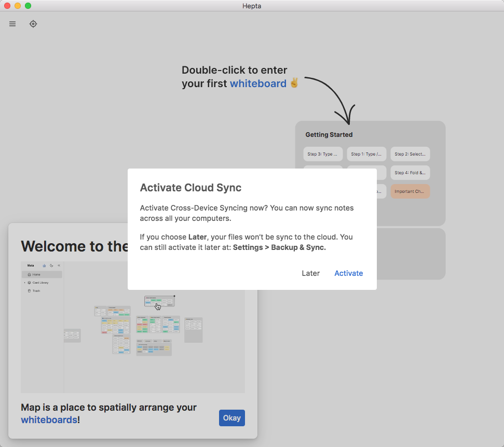The width and height of the screenshot is (504, 447).
Task: Choose Later in Cloud Sync dialog
Action: tap(310, 273)
